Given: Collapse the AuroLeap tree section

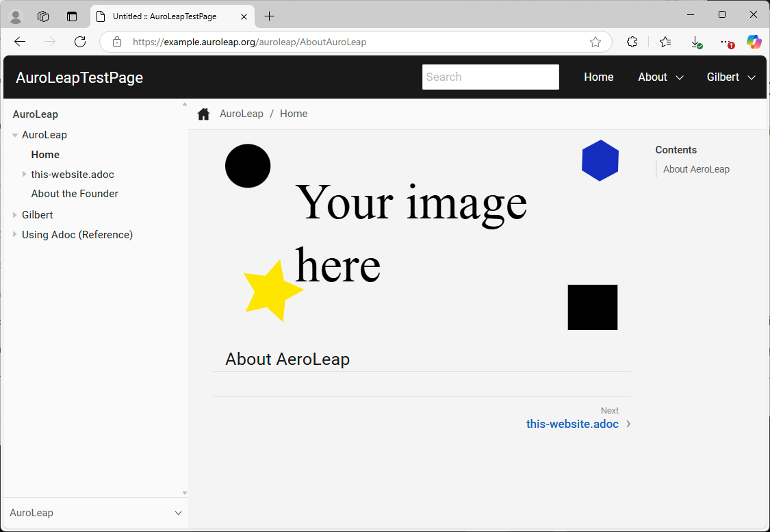Looking at the screenshot, I should click(15, 136).
